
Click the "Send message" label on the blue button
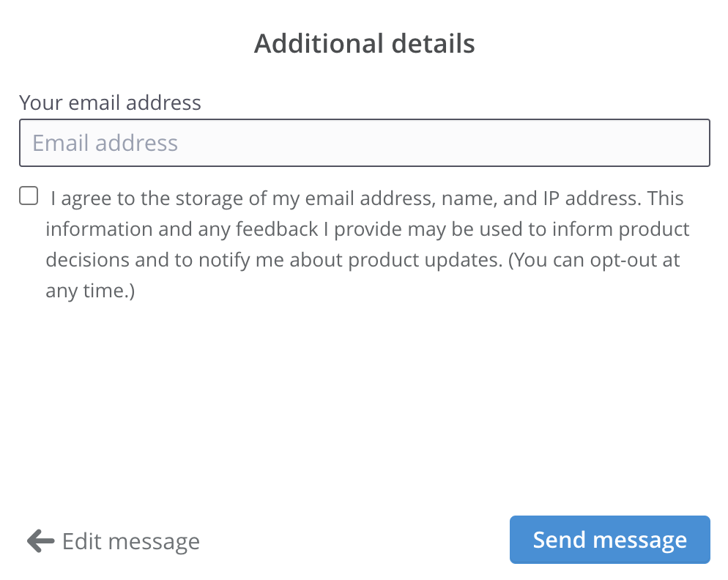[x=609, y=540]
